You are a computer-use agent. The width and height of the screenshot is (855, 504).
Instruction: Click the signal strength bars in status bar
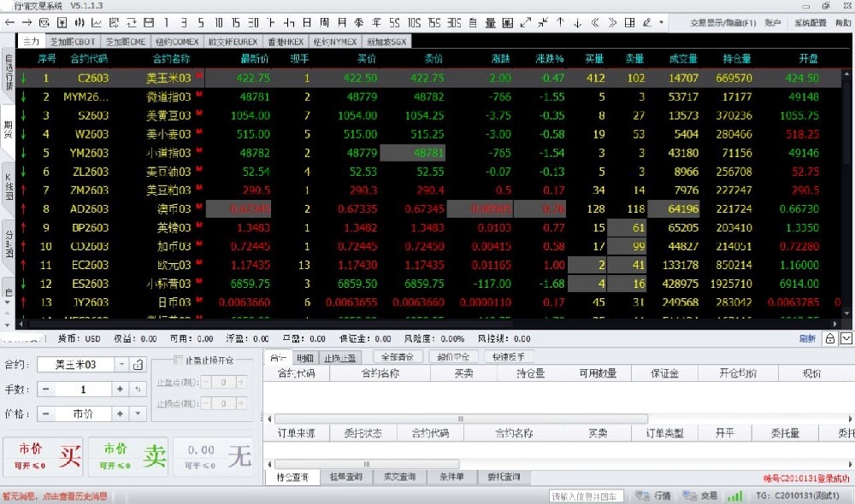pyautogui.click(x=734, y=495)
